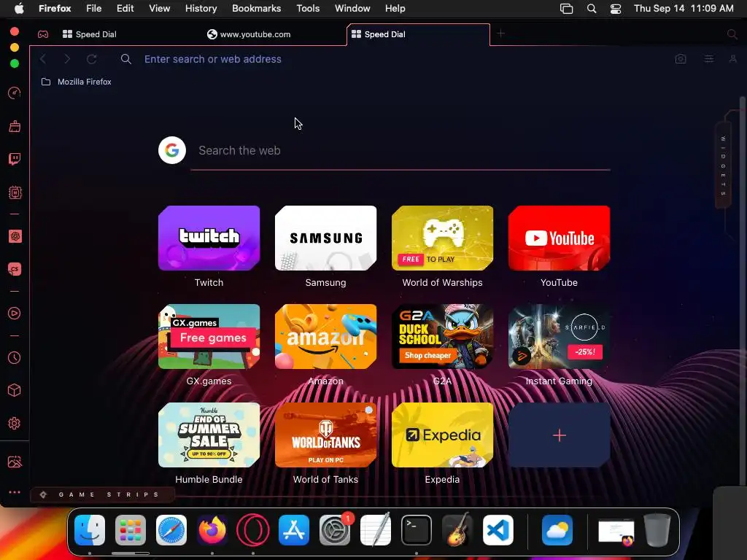Viewport: 747px width, 560px height.
Task: Open the Player icon in sidebar
Action: 15,314
